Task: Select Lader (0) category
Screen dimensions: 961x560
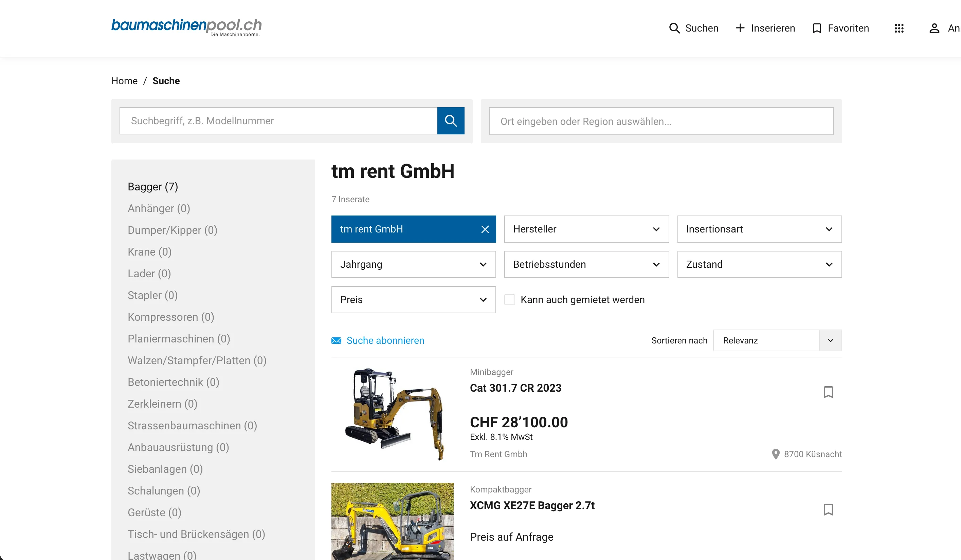Action: (149, 274)
